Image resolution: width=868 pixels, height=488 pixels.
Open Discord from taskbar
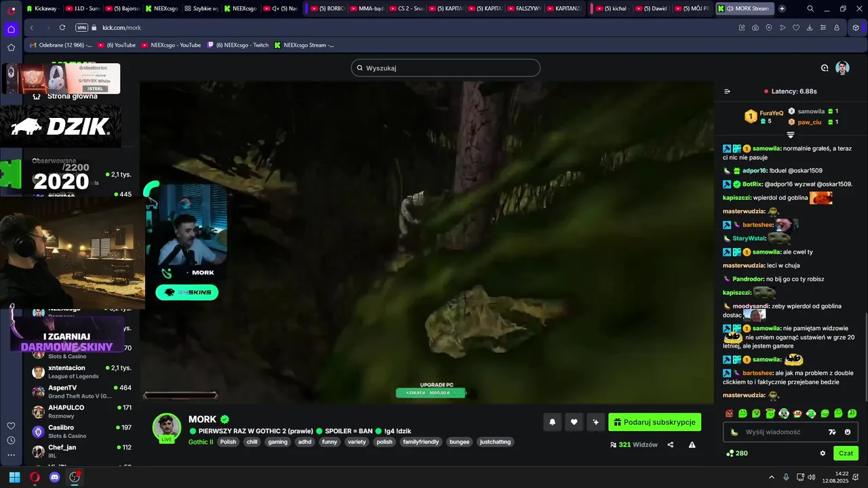click(55, 477)
